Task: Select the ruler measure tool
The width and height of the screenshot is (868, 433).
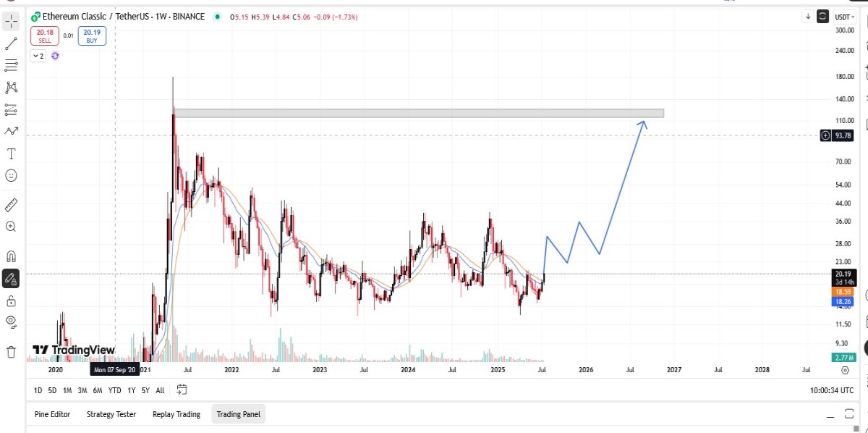Action: (x=11, y=204)
